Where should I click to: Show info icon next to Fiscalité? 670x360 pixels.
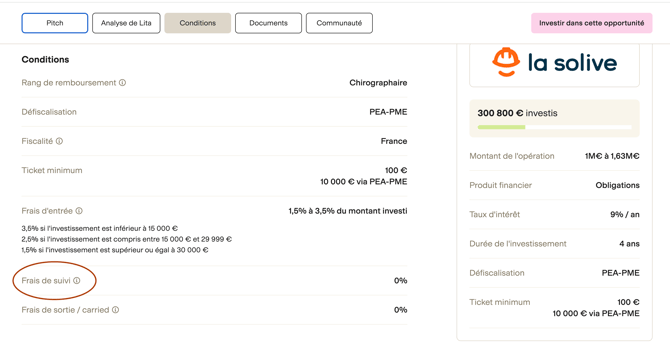[x=59, y=141]
